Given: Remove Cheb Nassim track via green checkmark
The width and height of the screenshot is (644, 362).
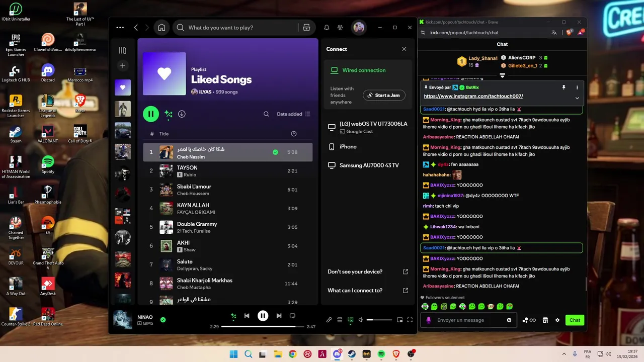Looking at the screenshot, I should (275, 152).
